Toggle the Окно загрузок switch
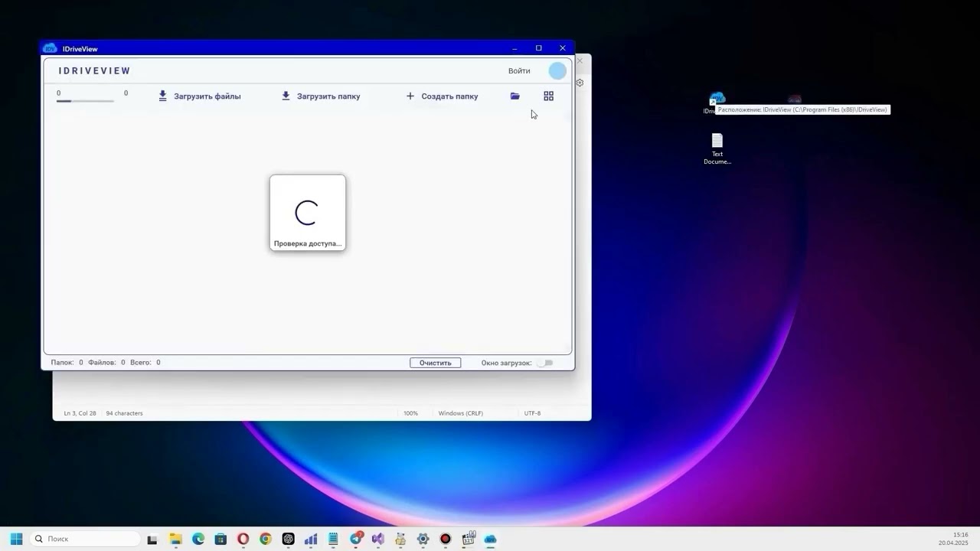Image resolution: width=980 pixels, height=551 pixels. (x=544, y=363)
